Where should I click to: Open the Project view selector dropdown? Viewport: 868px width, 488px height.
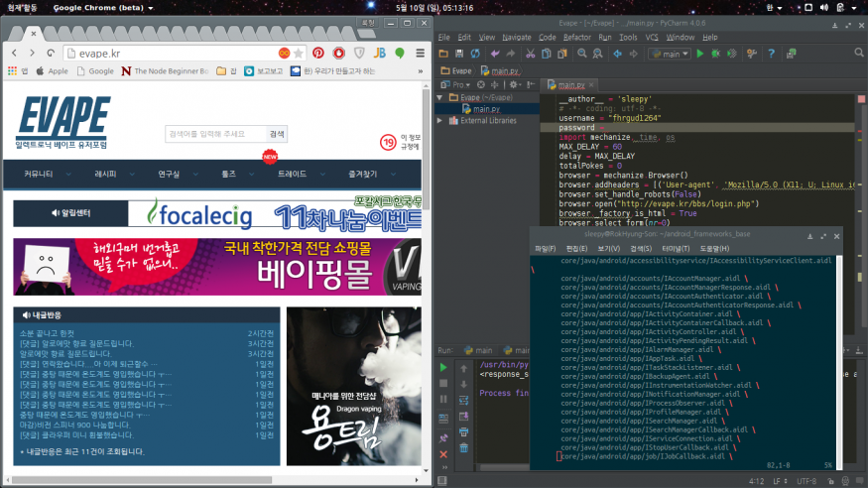[455, 84]
